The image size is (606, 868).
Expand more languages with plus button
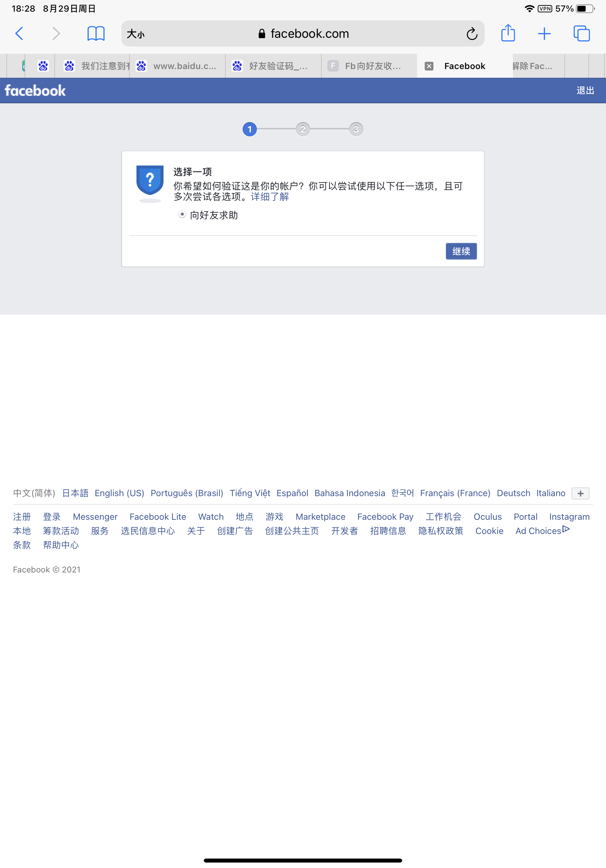tap(580, 493)
